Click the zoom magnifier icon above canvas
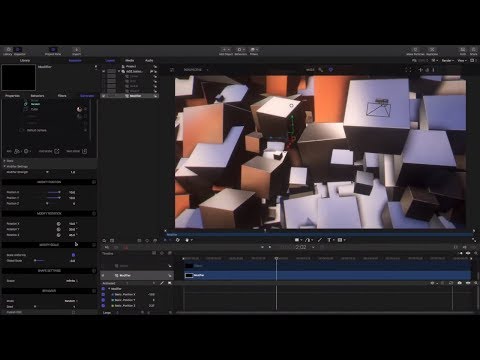The height and width of the screenshot is (360, 480). point(321,70)
